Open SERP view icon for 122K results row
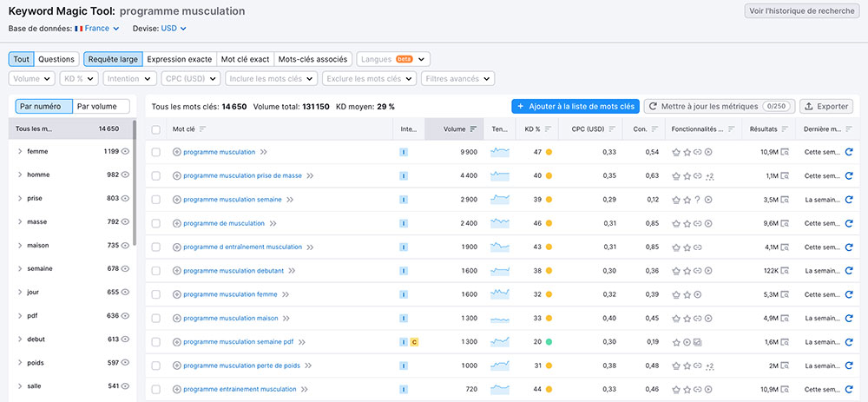This screenshot has height=402, width=868. [x=785, y=271]
